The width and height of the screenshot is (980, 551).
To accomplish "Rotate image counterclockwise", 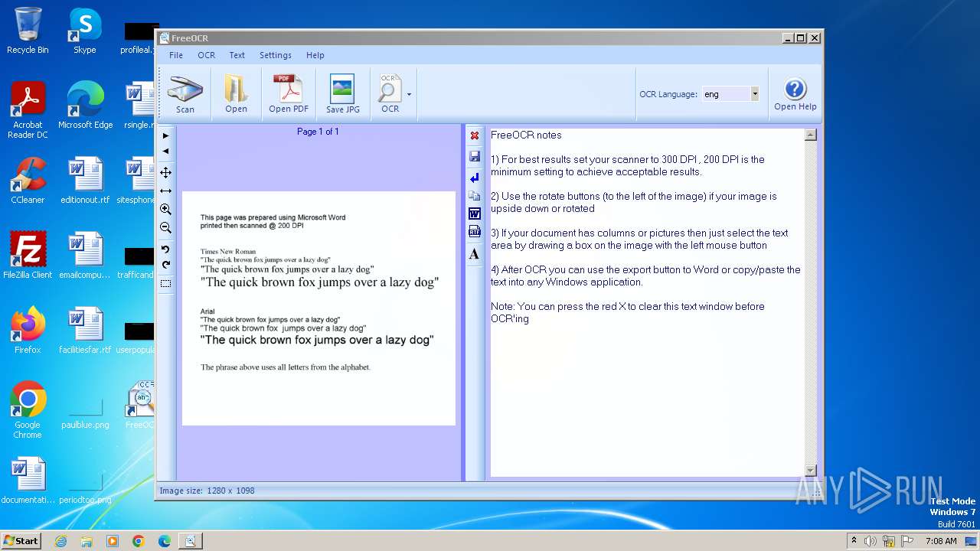I will [165, 249].
